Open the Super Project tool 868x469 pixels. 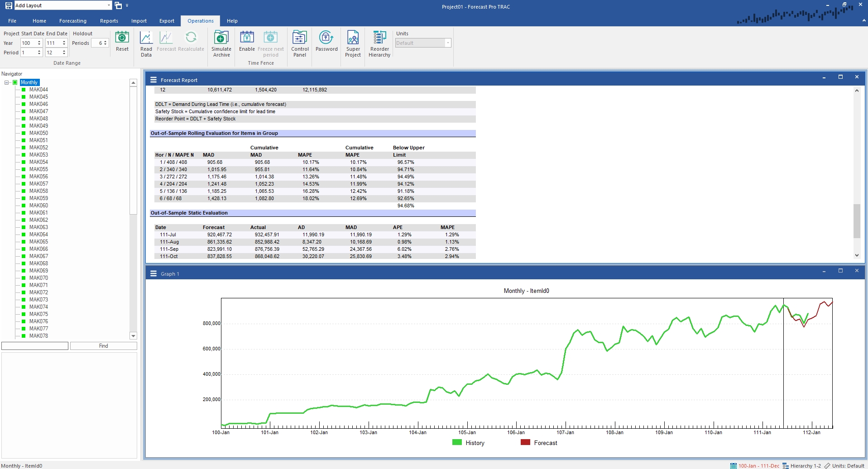click(x=353, y=37)
